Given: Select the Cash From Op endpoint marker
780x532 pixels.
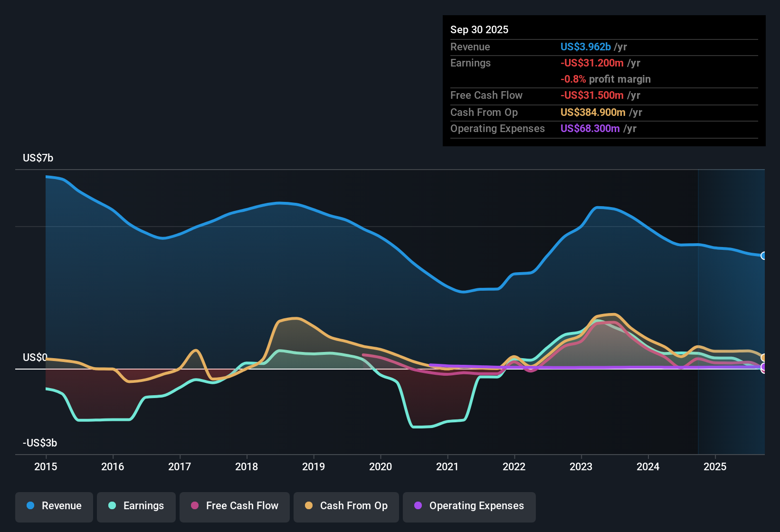Looking at the screenshot, I should (x=764, y=358).
